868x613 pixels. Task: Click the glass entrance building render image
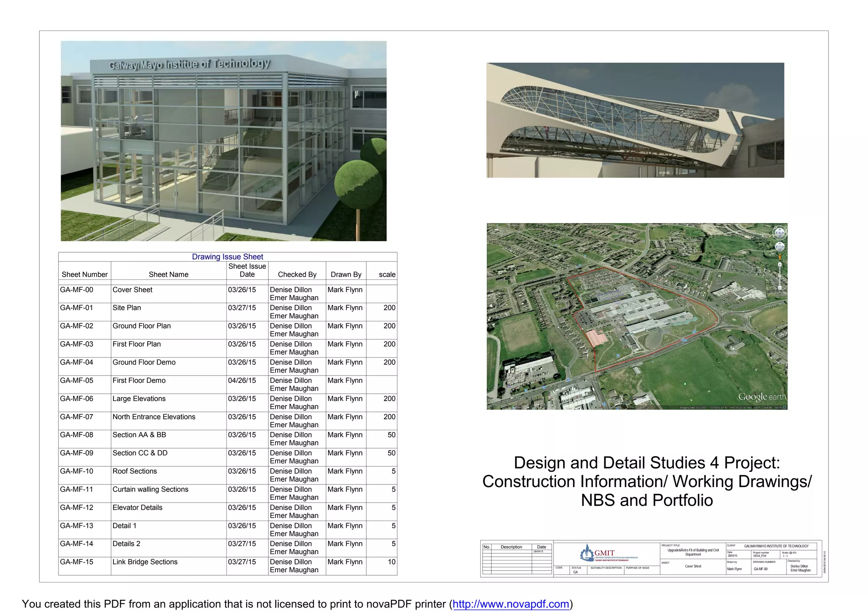[x=223, y=141]
